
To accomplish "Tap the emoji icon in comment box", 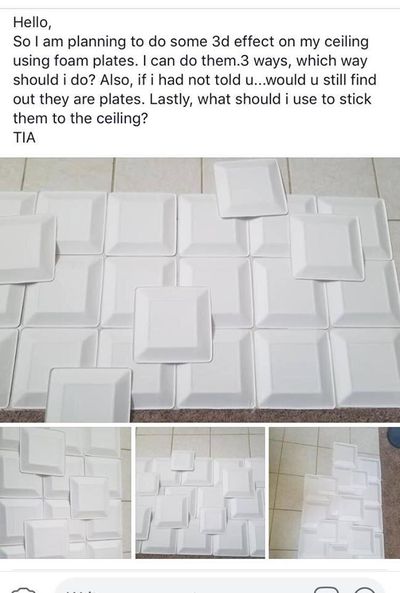I will point(364,590).
